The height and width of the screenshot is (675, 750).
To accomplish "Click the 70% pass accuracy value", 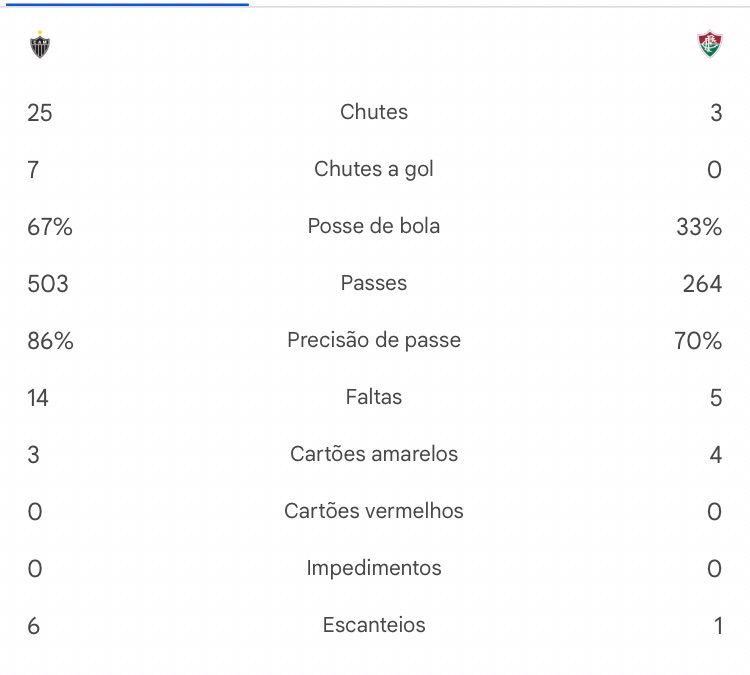I will pos(698,341).
